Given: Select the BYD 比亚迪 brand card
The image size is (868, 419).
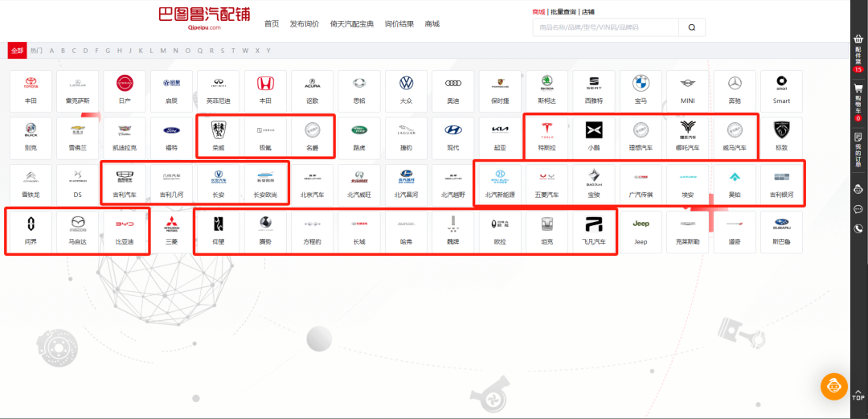Looking at the screenshot, I should click(125, 232).
